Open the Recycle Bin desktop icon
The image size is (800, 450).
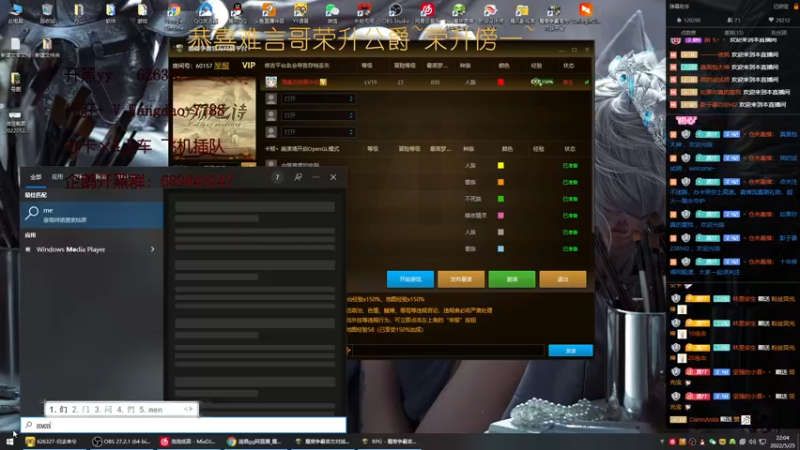click(x=47, y=13)
